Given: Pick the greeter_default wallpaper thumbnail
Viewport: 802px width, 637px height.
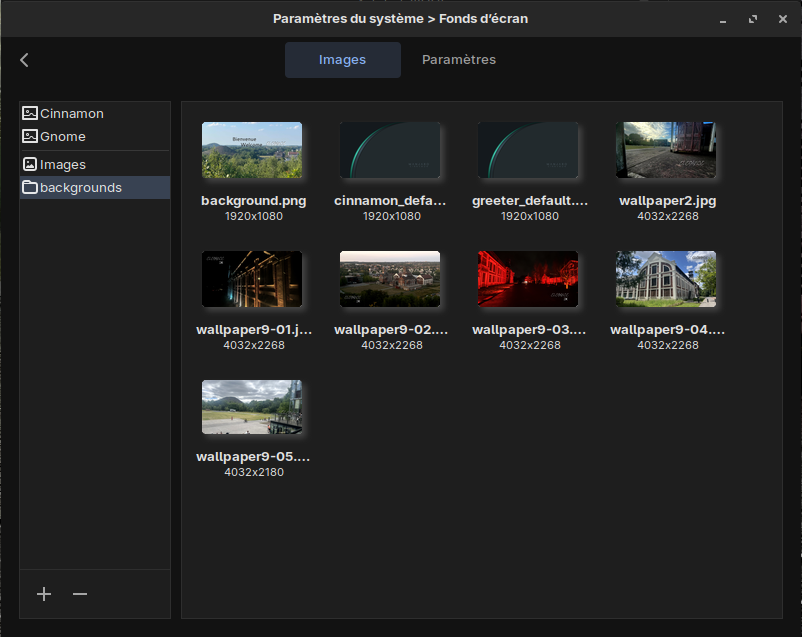Looking at the screenshot, I should pyautogui.click(x=528, y=151).
